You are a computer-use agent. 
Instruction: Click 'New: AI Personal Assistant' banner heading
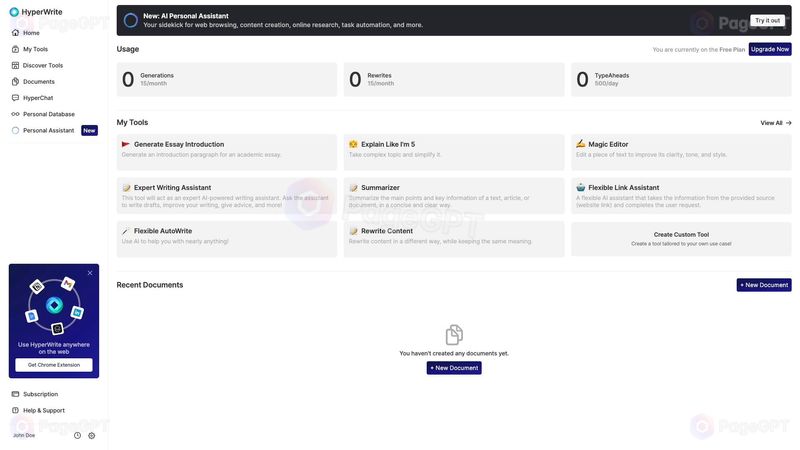[x=186, y=16]
